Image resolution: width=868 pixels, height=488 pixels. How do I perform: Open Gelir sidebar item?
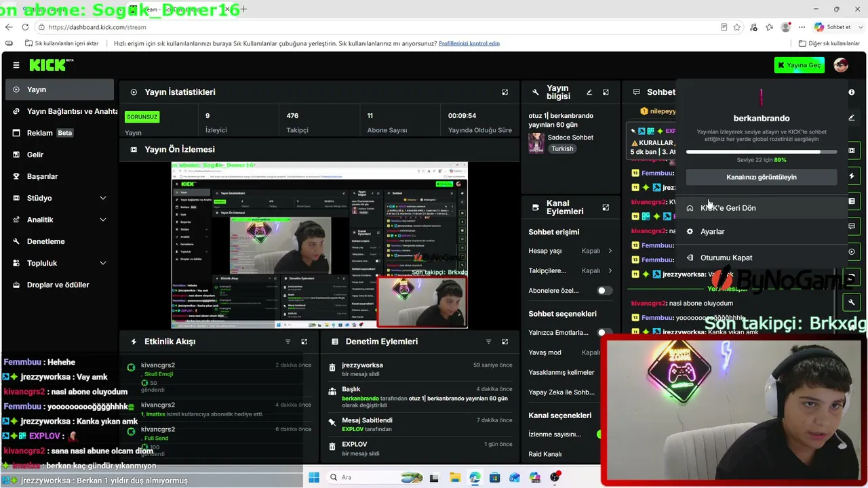click(x=60, y=155)
